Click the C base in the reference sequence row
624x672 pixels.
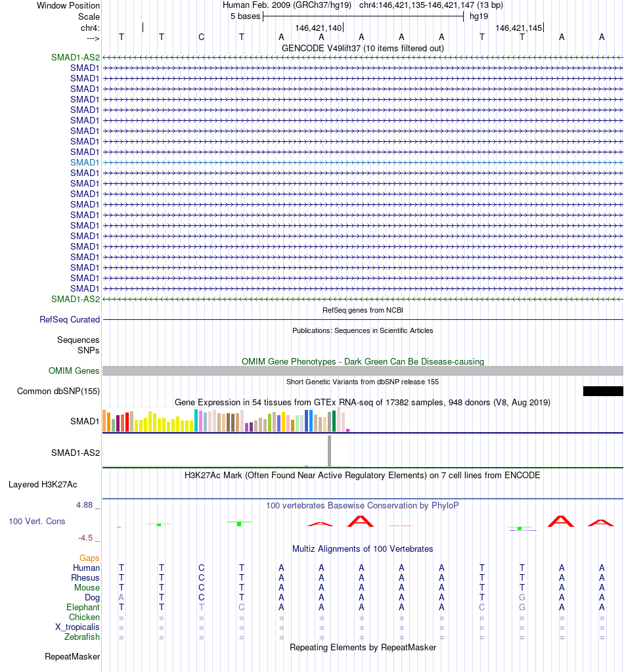202,37
